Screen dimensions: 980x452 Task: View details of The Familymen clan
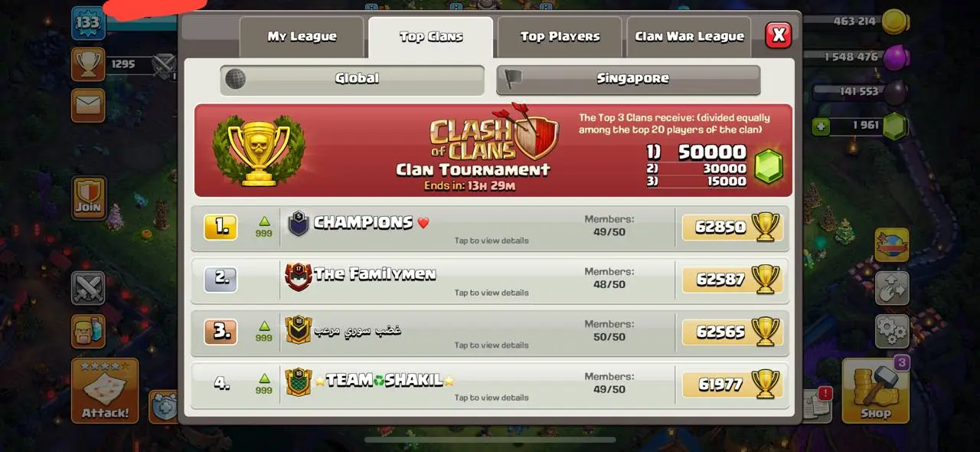pyautogui.click(x=490, y=280)
